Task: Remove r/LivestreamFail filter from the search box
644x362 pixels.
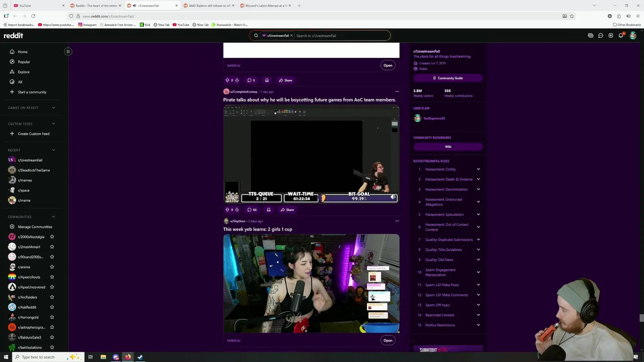Action: click(x=291, y=36)
